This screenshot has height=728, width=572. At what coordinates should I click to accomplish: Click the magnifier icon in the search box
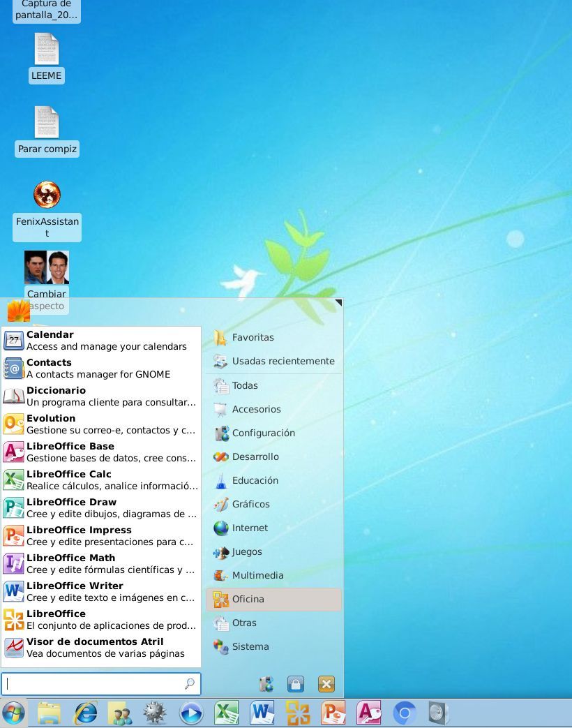point(189,684)
